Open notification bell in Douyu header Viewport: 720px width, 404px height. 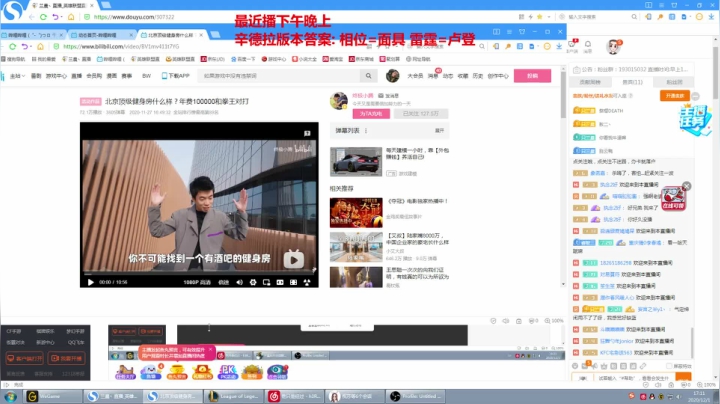[x=588, y=45]
